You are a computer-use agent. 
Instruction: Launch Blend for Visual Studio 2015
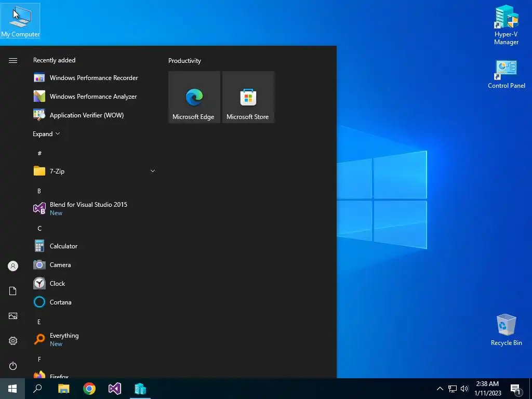tap(95, 208)
